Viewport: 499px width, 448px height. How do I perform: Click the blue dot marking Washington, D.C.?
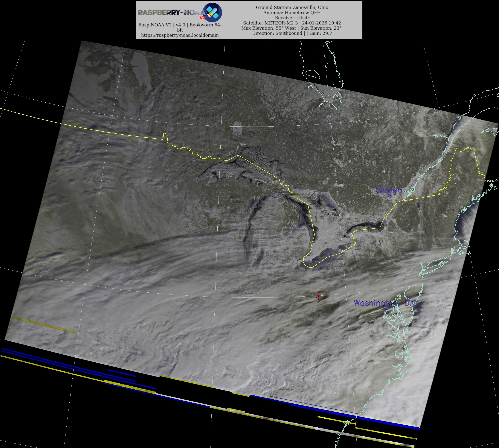coord(387,308)
